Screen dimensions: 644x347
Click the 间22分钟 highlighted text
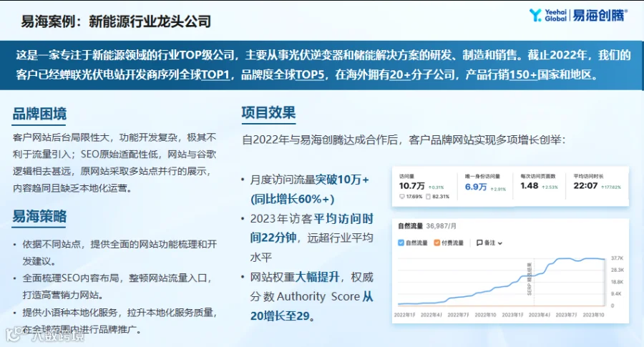coord(273,238)
